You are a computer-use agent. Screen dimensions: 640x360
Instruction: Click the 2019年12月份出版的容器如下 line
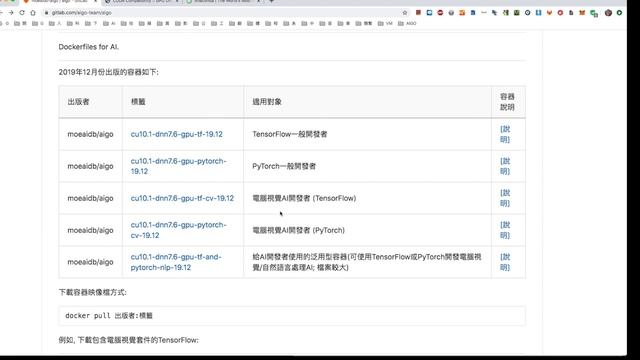(x=109, y=72)
